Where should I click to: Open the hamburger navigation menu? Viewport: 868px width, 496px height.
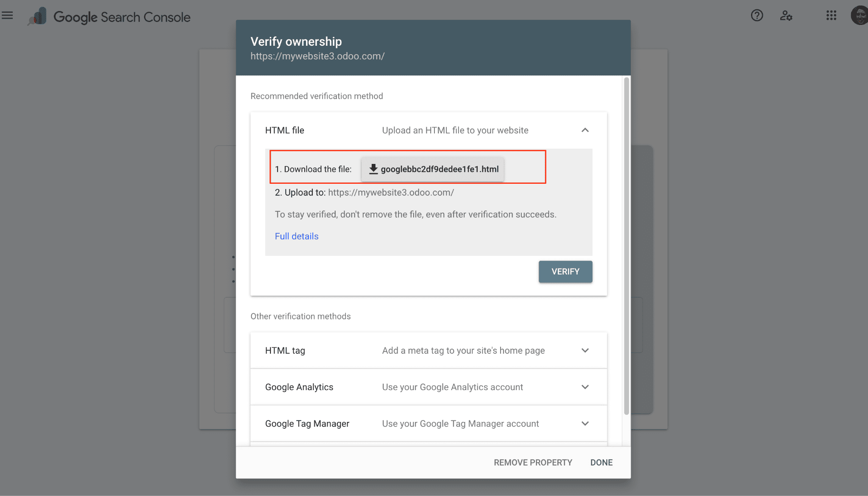(8, 16)
